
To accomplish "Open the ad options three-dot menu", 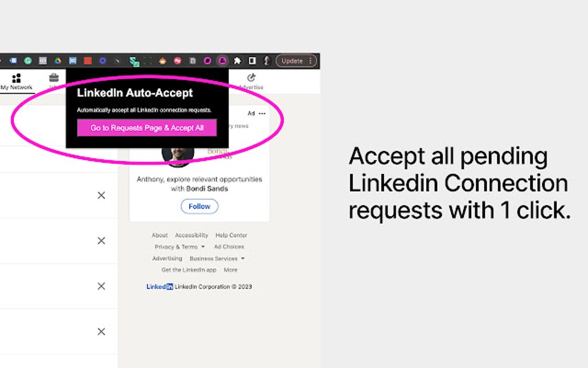I will coord(262,114).
